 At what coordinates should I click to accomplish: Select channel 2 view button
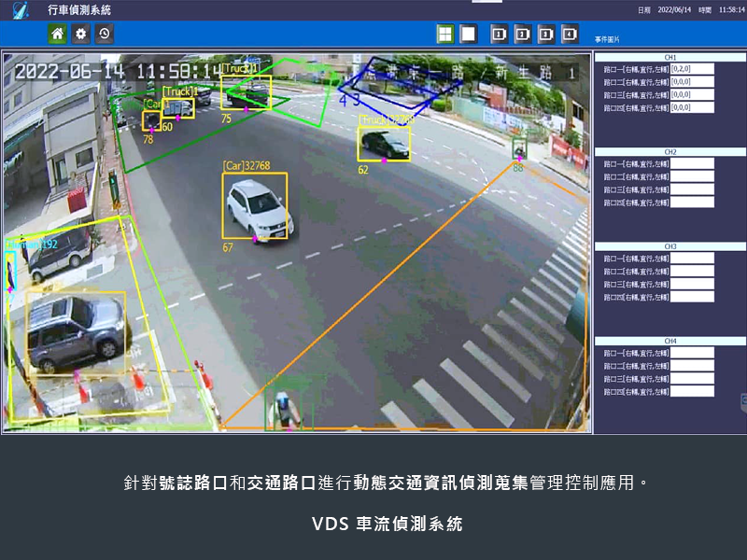click(x=523, y=34)
